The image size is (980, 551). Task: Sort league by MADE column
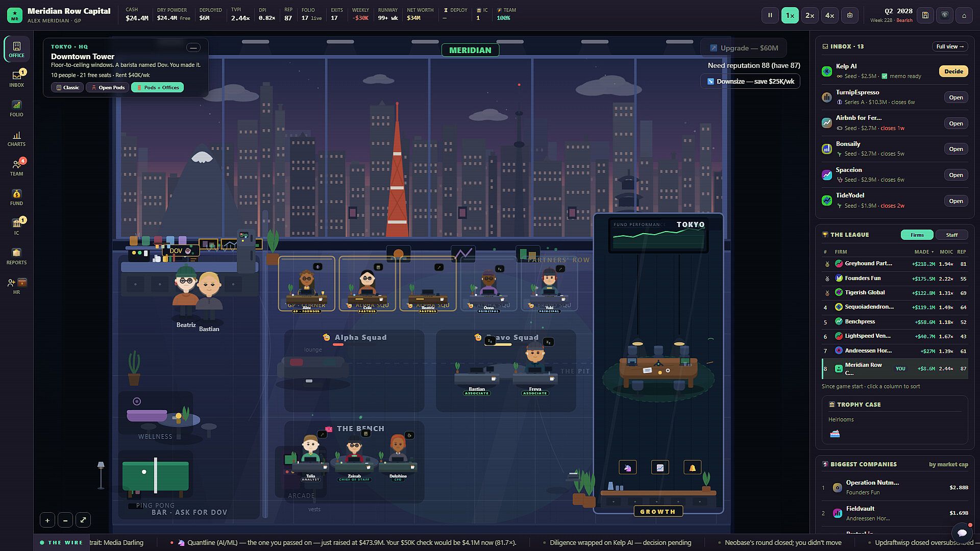(923, 252)
